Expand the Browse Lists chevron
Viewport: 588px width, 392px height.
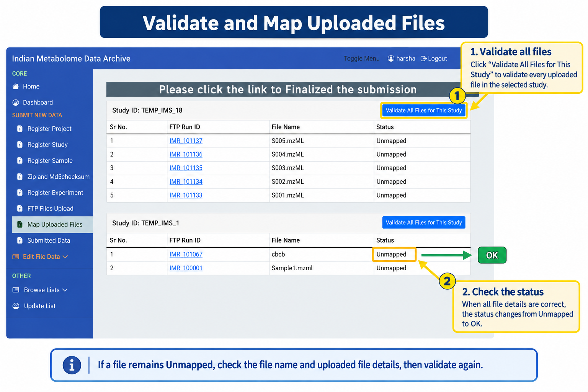coord(65,290)
